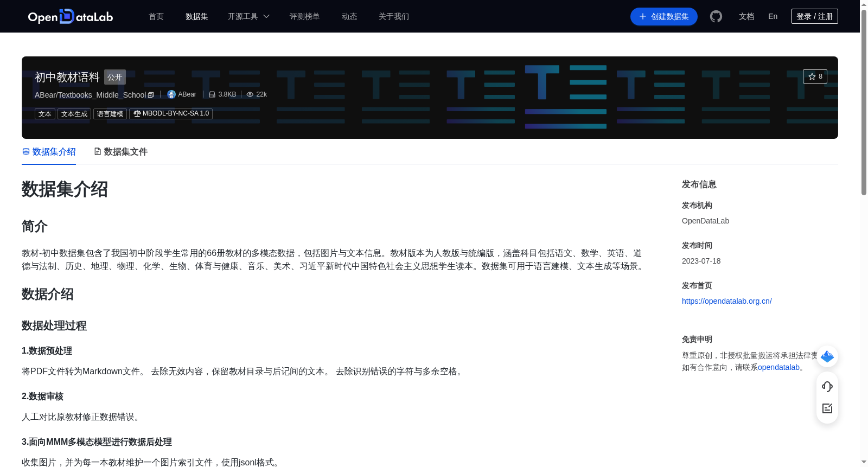Click the ABear user avatar
This screenshot has height=467, width=868.
(x=171, y=94)
